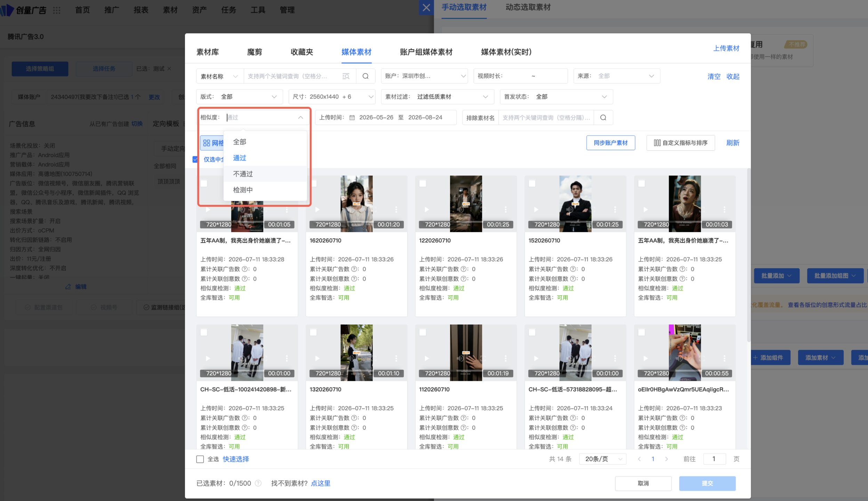This screenshot has width=868, height=501.
Task: Click the next page arrow in pagination
Action: (x=666, y=459)
